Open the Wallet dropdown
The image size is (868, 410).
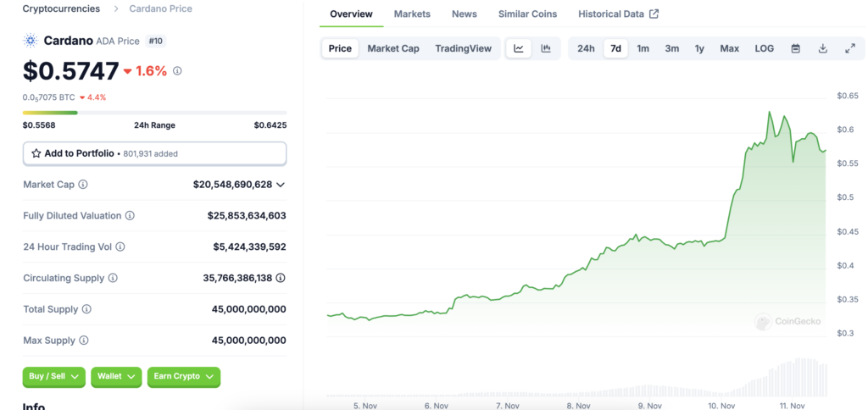point(117,376)
